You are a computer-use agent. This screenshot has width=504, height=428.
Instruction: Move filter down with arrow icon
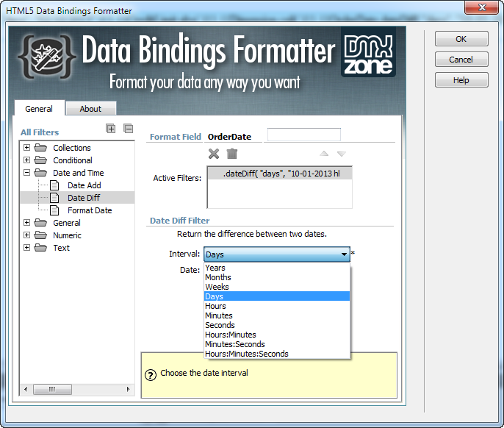(342, 154)
